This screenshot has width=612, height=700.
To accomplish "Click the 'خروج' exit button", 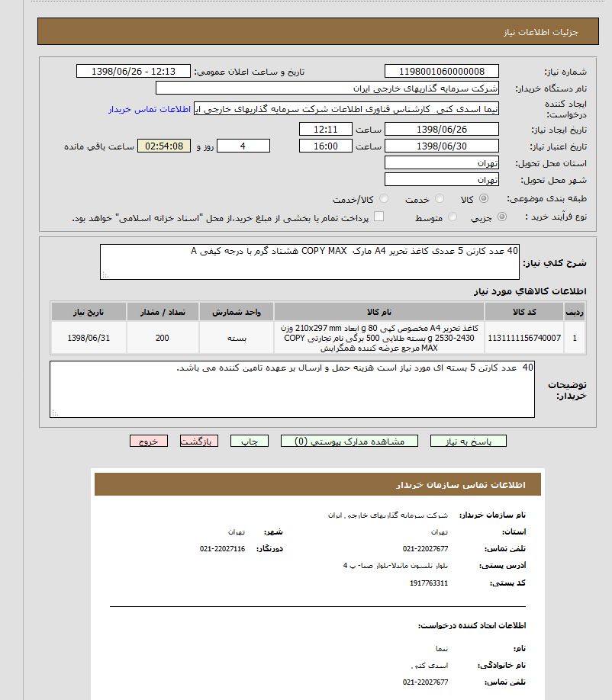I will tap(149, 442).
